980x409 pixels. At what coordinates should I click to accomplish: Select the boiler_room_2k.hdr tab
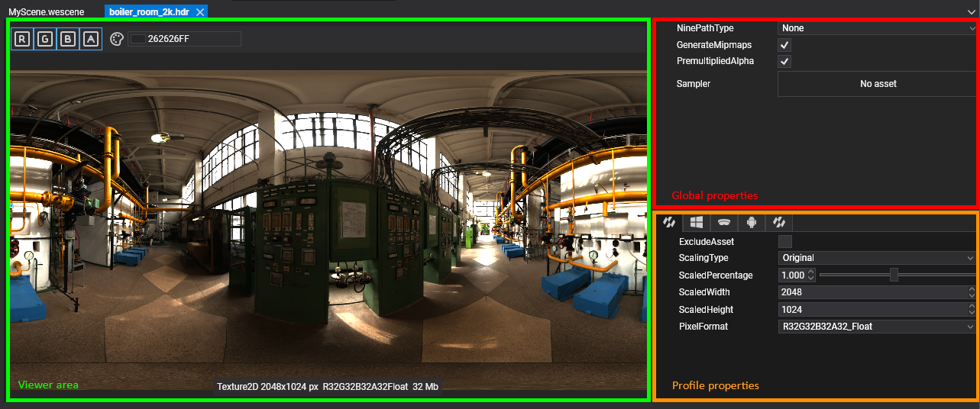tap(149, 12)
